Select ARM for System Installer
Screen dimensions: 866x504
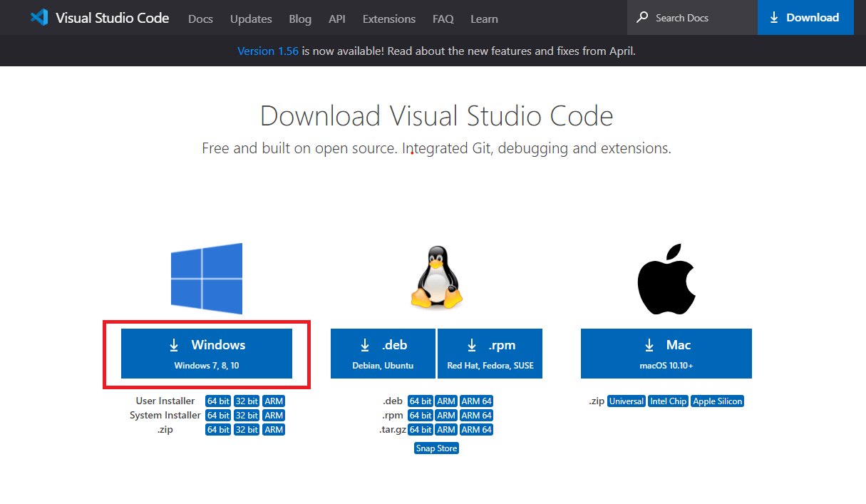[x=274, y=415]
